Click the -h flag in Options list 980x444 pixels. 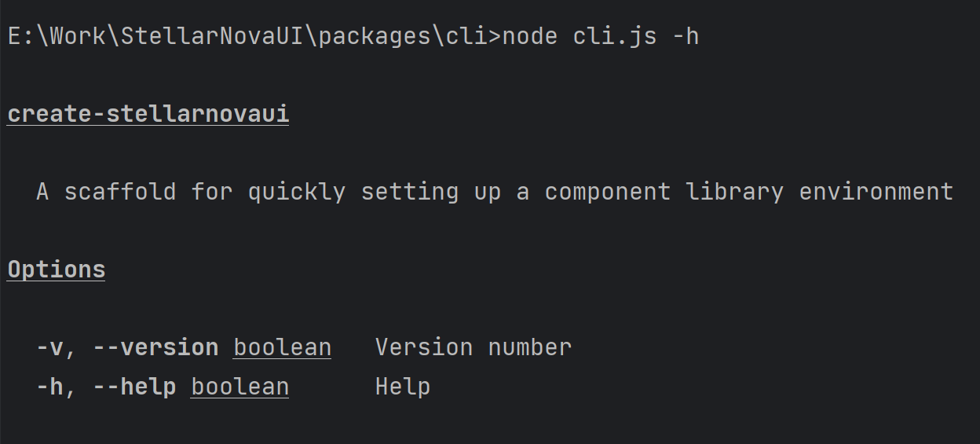tap(50, 387)
